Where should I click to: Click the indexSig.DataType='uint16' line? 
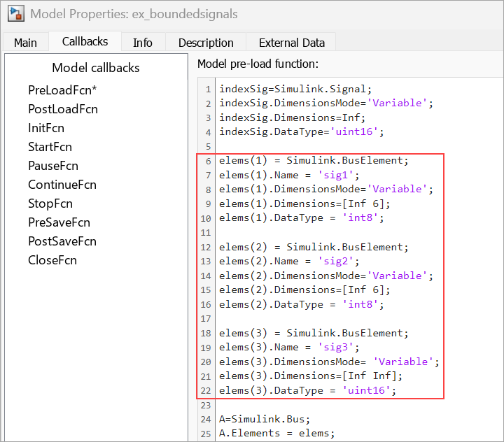(x=301, y=131)
